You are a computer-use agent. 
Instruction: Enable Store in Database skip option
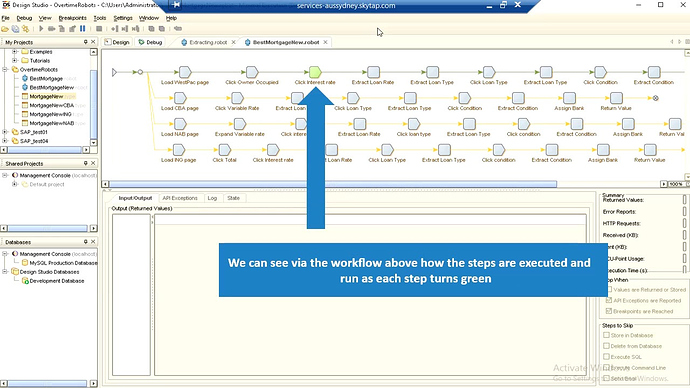click(606, 335)
